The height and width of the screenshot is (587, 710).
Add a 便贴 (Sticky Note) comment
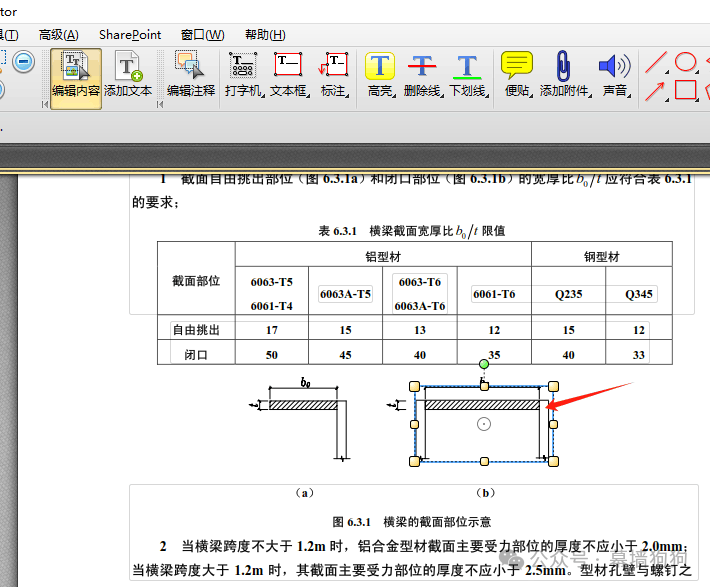tap(516, 75)
